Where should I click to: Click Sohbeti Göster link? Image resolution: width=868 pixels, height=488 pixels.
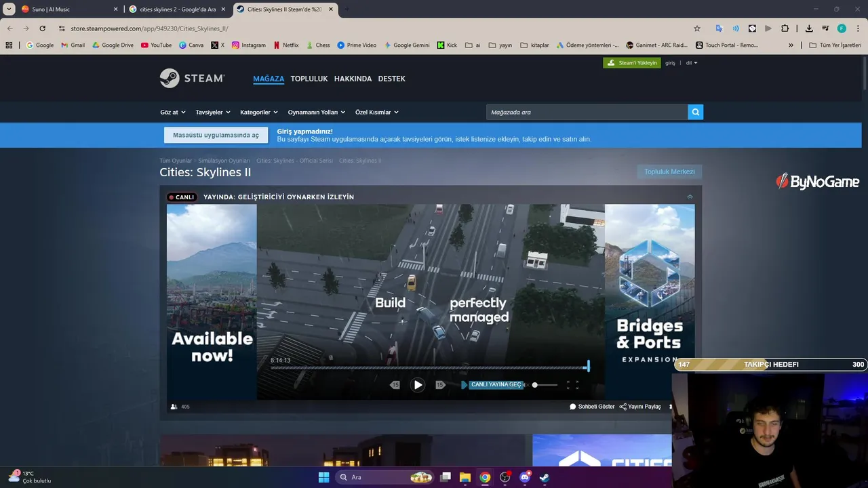[592, 407]
